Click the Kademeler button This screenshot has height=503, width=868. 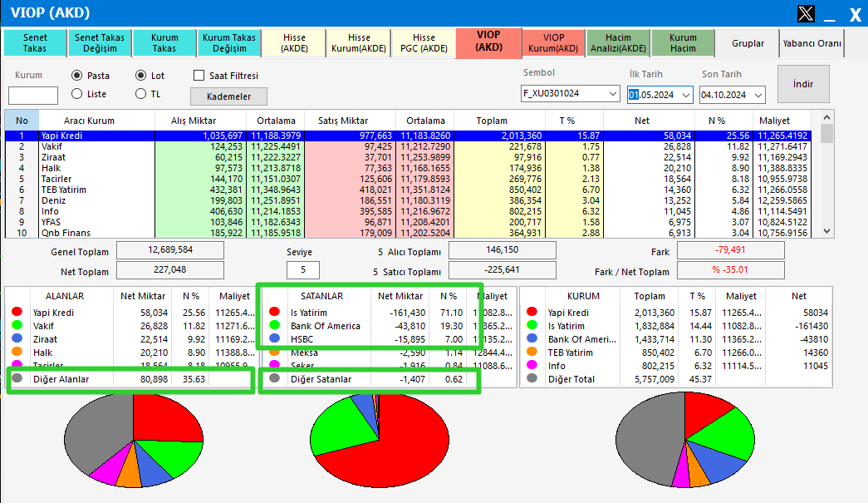click(228, 96)
